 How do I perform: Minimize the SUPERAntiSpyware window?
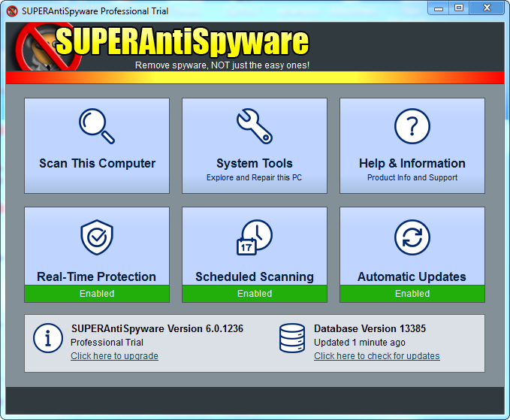click(439, 8)
